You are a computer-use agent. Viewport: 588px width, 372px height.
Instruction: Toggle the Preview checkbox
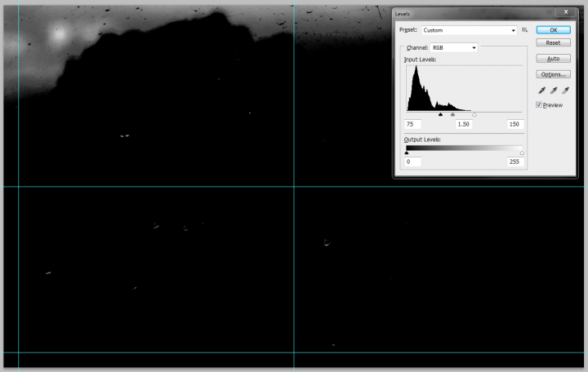click(x=540, y=104)
